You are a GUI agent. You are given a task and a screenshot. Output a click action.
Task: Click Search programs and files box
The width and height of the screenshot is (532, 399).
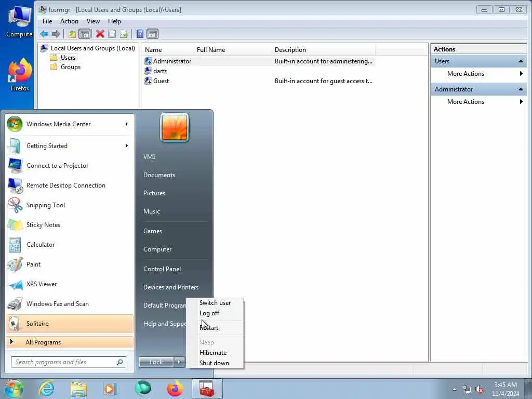click(x=68, y=362)
